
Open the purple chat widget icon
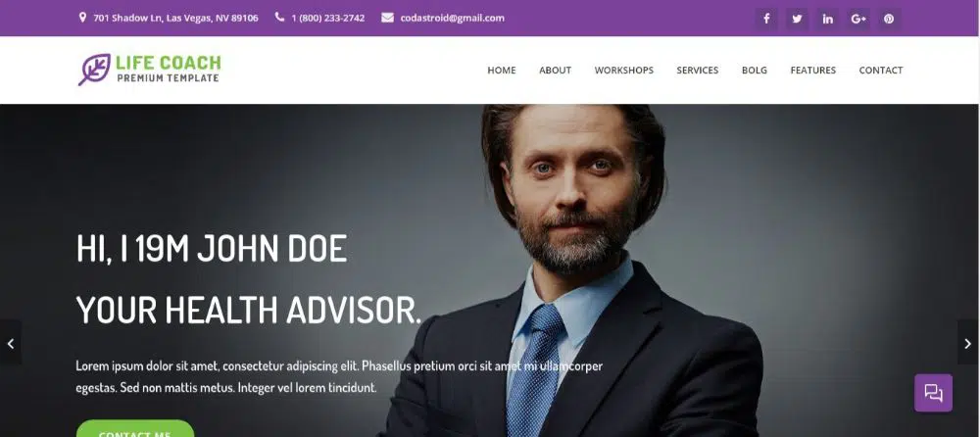[x=933, y=393]
